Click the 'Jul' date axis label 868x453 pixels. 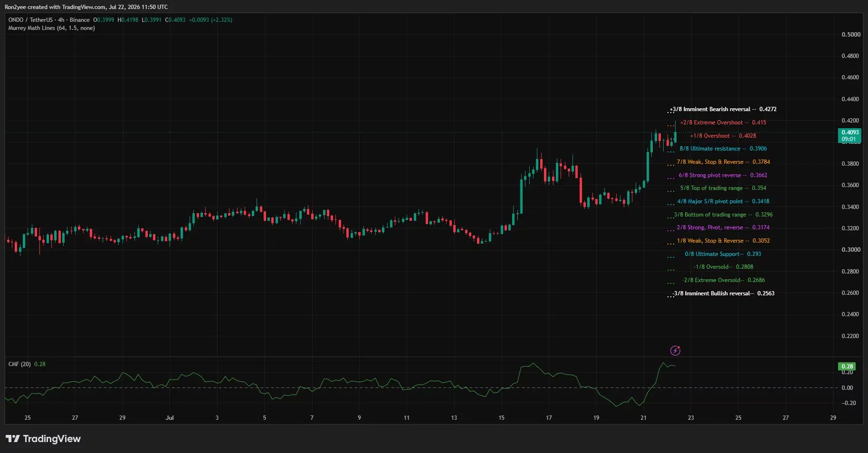tap(170, 418)
